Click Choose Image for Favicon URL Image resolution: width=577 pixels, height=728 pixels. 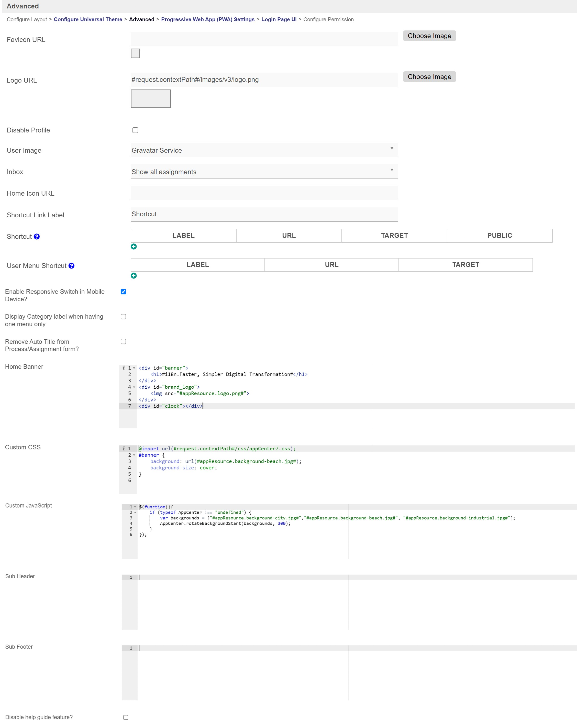pyautogui.click(x=429, y=36)
